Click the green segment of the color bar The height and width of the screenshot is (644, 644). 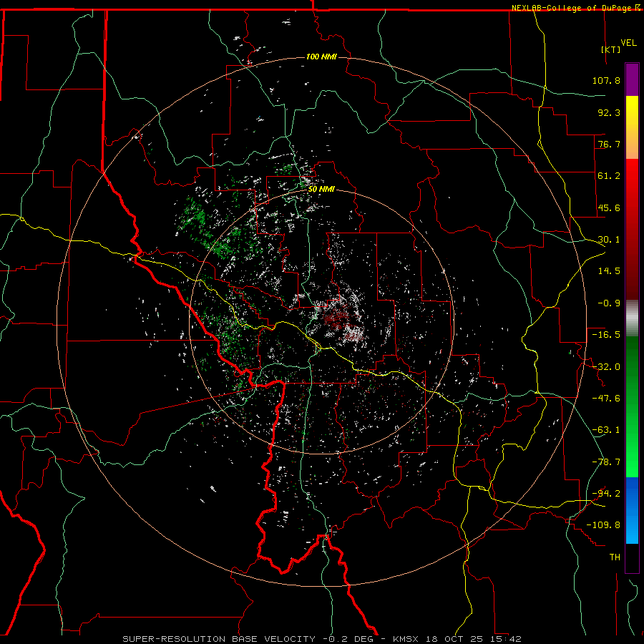[x=632, y=406]
